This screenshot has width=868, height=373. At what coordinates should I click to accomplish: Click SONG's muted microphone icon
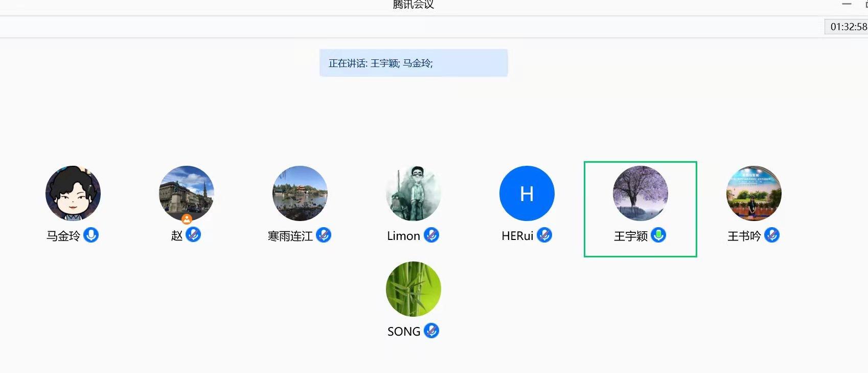431,331
